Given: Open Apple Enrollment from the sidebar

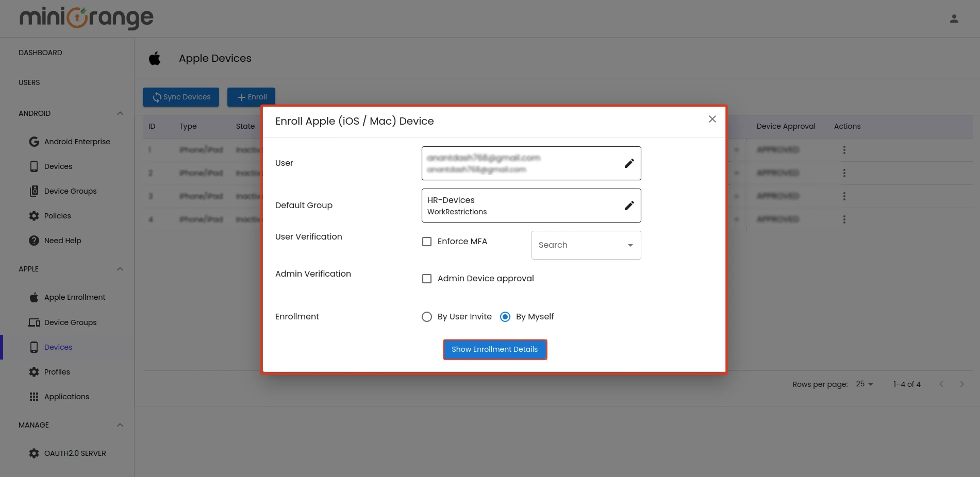Looking at the screenshot, I should [x=74, y=297].
